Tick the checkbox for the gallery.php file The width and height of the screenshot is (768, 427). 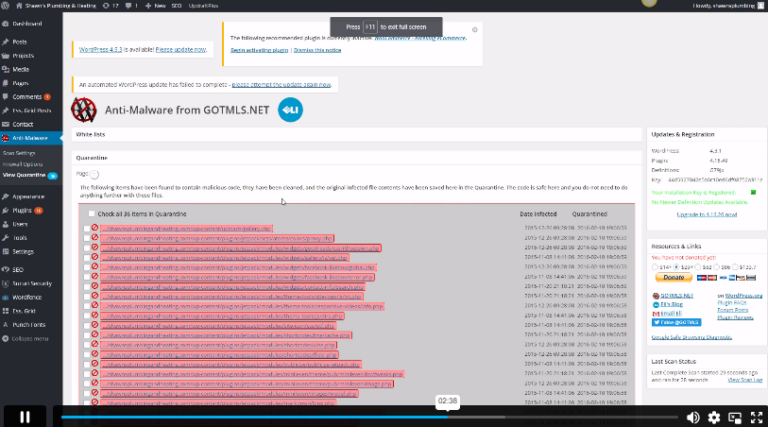(87, 229)
